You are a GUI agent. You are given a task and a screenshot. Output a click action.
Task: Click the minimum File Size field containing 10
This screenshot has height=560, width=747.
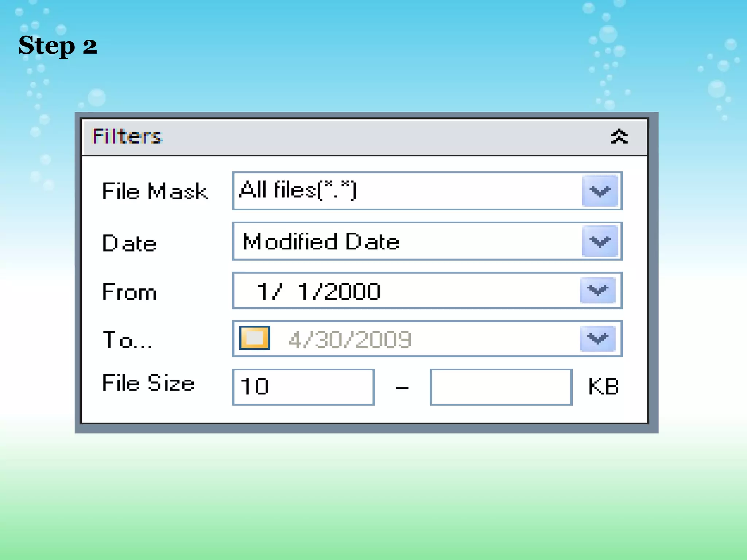coord(303,387)
